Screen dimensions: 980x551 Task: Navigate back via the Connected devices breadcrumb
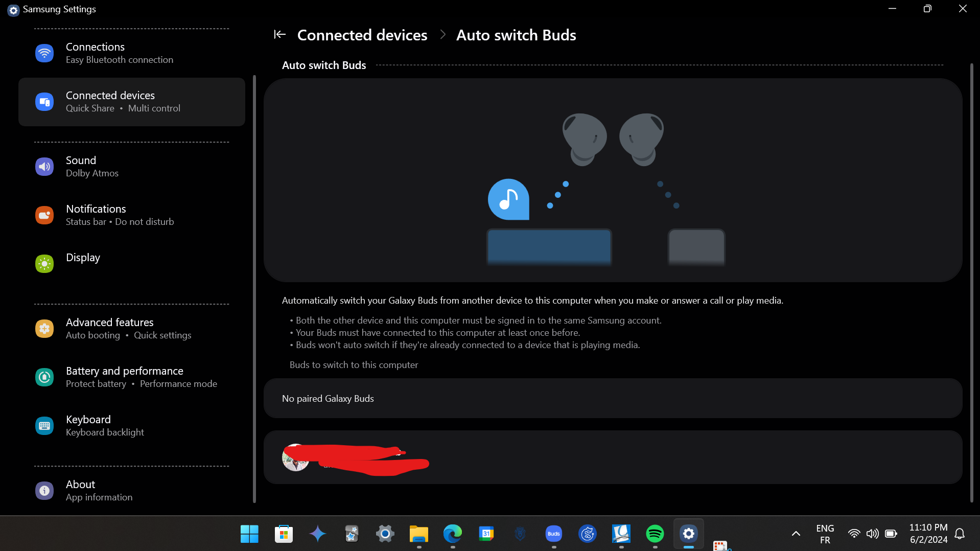click(x=362, y=35)
